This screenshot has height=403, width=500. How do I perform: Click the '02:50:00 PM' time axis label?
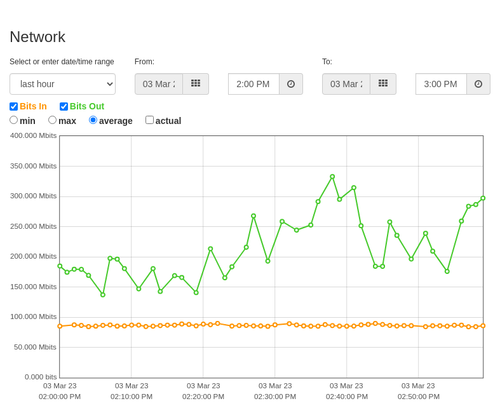[418, 397]
